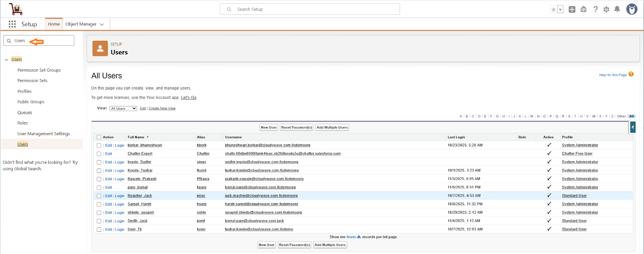Collapse the Users tree section chevron

[x=6, y=60]
